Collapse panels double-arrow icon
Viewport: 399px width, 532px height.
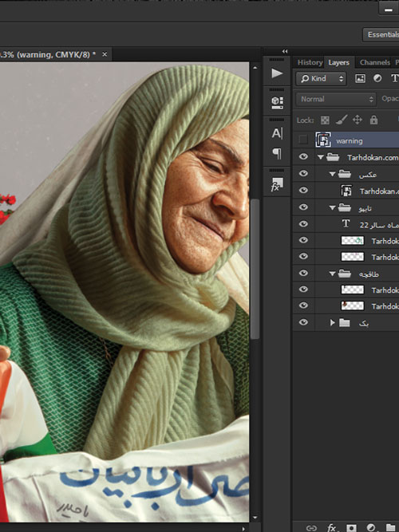click(285, 52)
